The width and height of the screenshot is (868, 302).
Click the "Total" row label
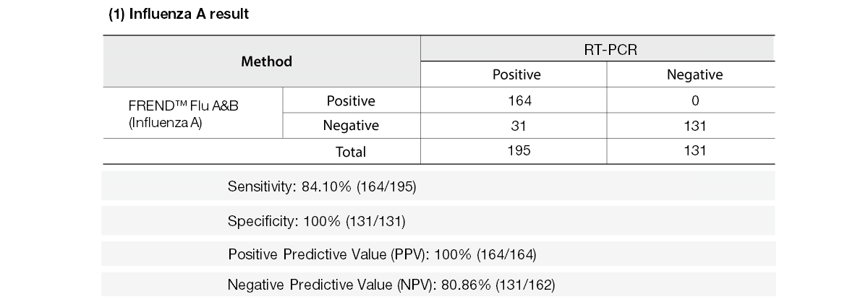[352, 152]
